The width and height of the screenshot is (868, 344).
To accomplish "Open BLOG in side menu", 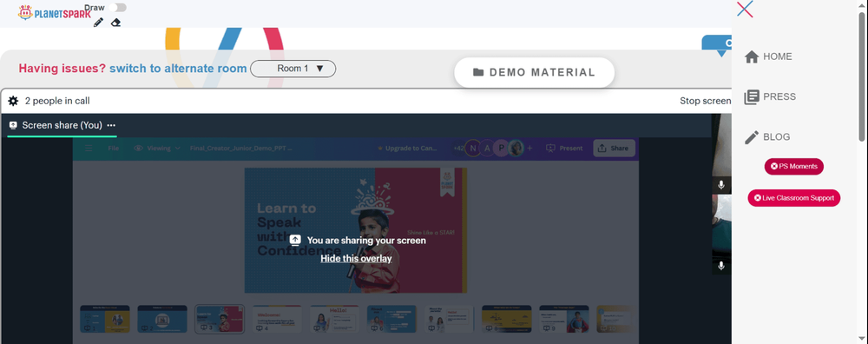I will coord(767,137).
